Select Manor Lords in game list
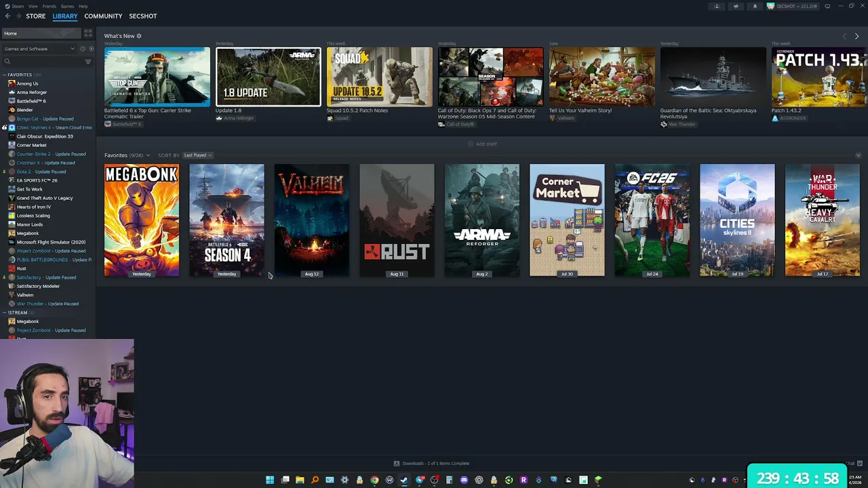Viewport: 868px width, 488px height. [30, 224]
